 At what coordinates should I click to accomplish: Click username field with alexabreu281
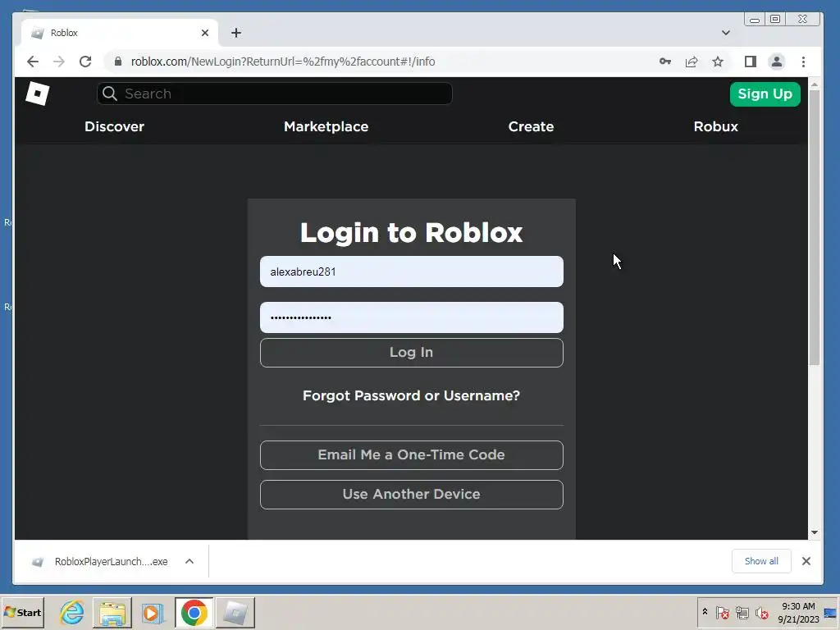(412, 272)
